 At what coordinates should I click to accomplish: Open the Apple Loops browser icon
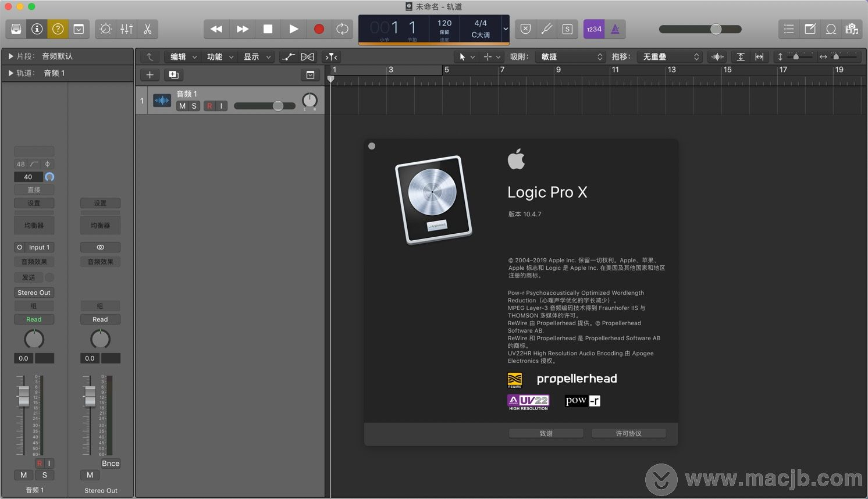click(x=831, y=29)
